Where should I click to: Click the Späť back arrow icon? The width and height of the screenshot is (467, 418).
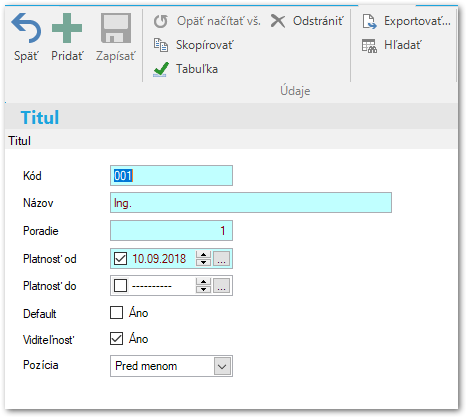point(26,28)
